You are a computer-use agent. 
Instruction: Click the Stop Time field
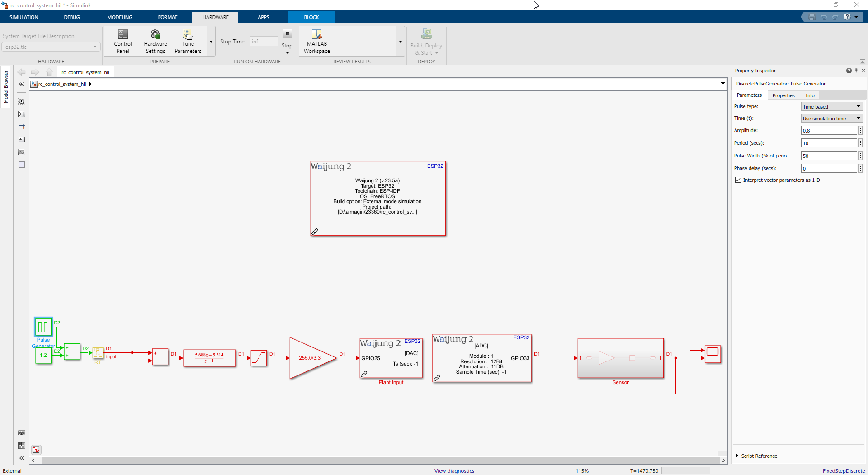[x=264, y=41]
